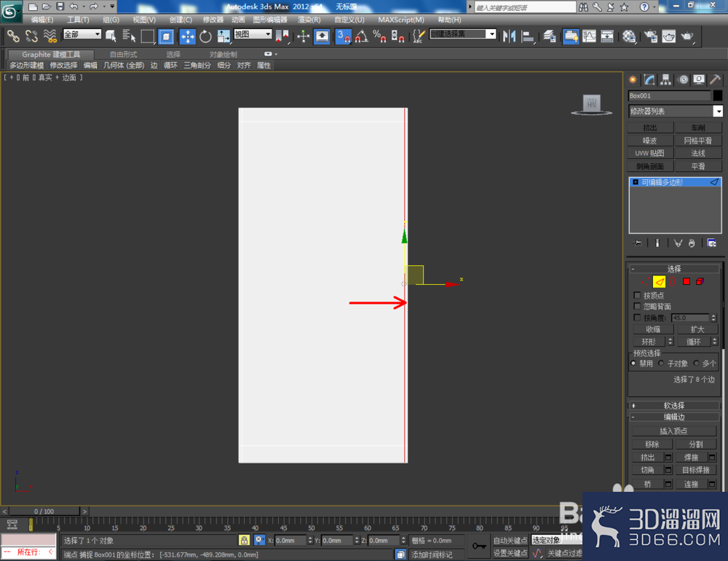Viewport: 728px width, 561px height.
Task: Toggle 自动关键点 auto key mode
Action: coord(510,540)
